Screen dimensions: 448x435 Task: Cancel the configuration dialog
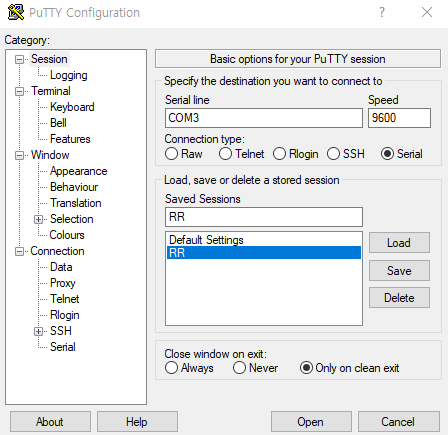pyautogui.click(x=398, y=422)
